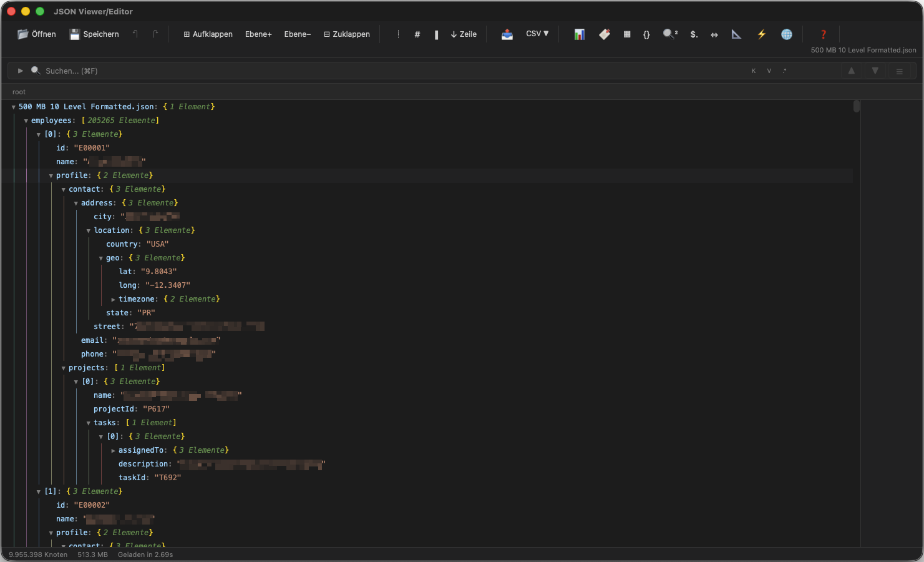Click the tag label icon
Viewport: 924px width, 562px height.
click(x=605, y=34)
